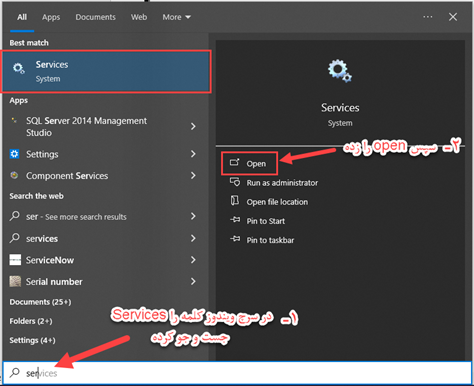Expand SQL Server 2014 Management Studio options
The image size is (474, 386).
click(x=193, y=126)
